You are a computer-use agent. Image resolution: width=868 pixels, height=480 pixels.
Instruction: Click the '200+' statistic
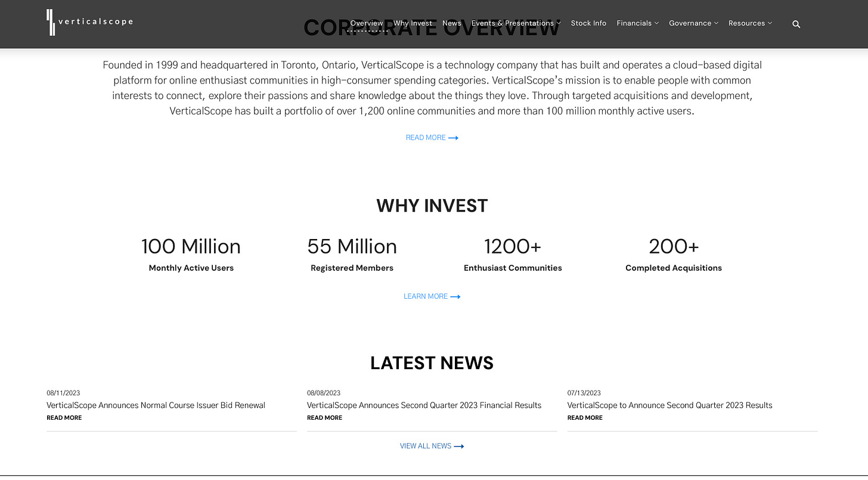click(674, 246)
